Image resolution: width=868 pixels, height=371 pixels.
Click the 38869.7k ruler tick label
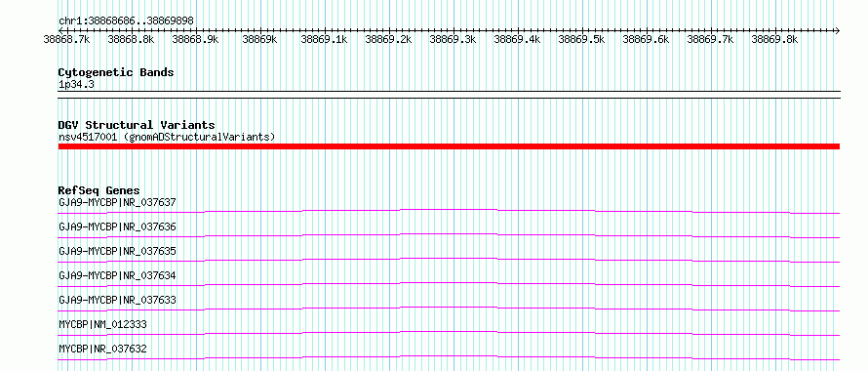710,39
